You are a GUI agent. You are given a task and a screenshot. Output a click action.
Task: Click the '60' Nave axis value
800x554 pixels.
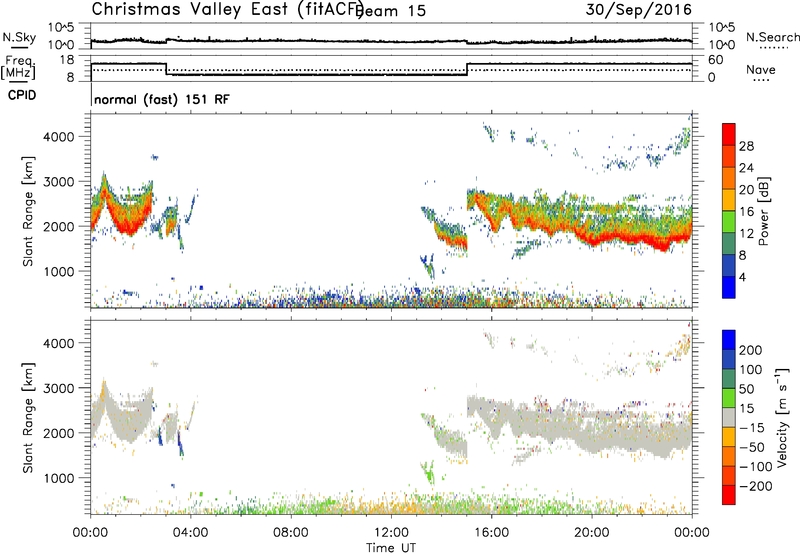(x=716, y=60)
